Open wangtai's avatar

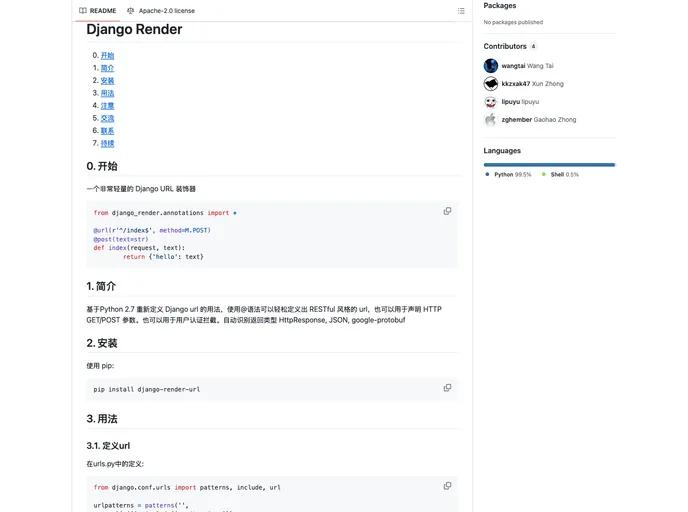click(x=491, y=66)
